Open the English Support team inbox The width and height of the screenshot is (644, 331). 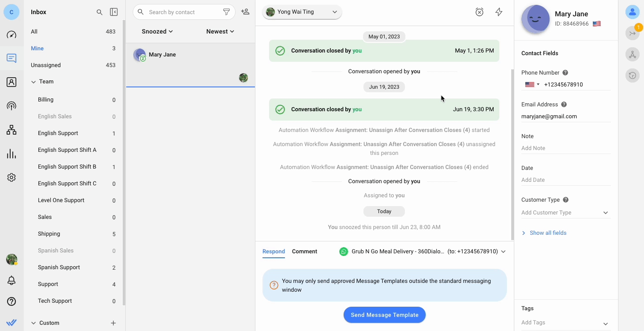pos(73,133)
